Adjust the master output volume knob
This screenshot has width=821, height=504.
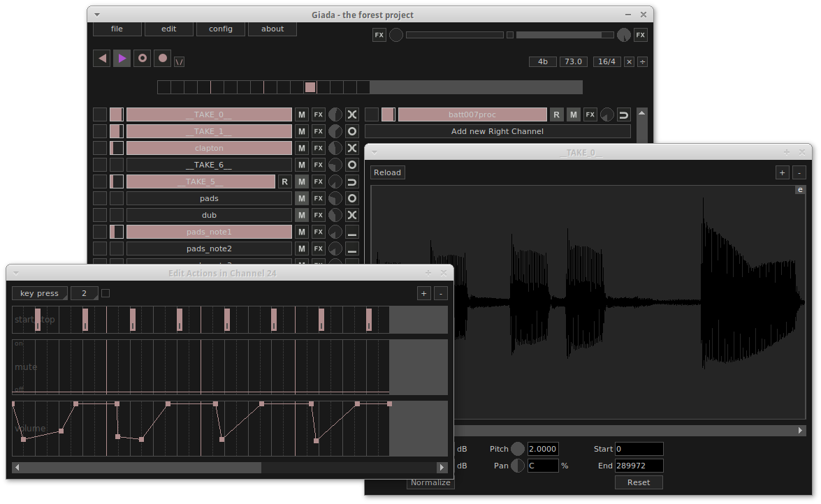(623, 35)
